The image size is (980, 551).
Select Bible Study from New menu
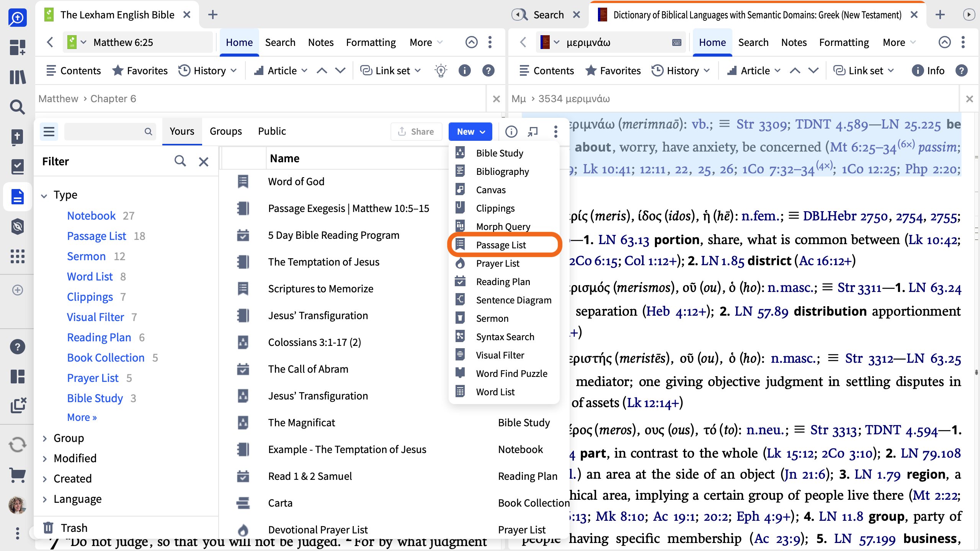[504, 153]
